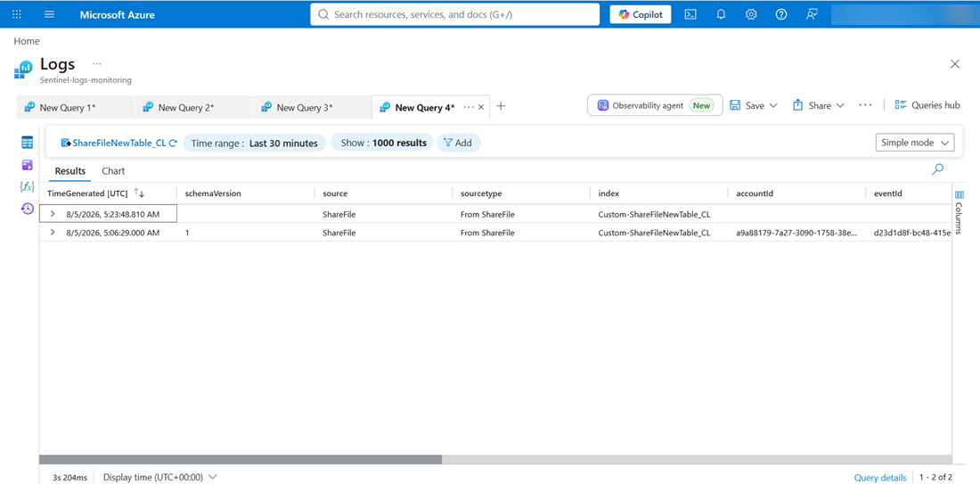Expand the Share dropdown arrow
Screen dimensions: 980x484
click(x=840, y=106)
